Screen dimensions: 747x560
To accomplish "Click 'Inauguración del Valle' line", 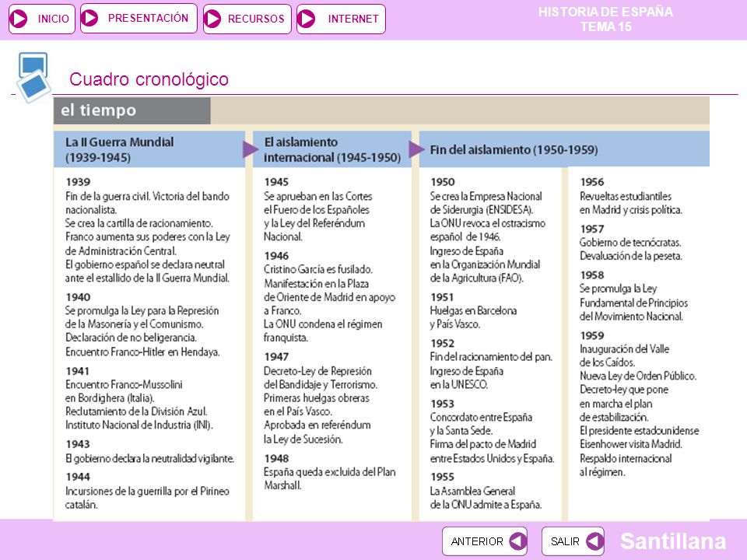I will (624, 349).
